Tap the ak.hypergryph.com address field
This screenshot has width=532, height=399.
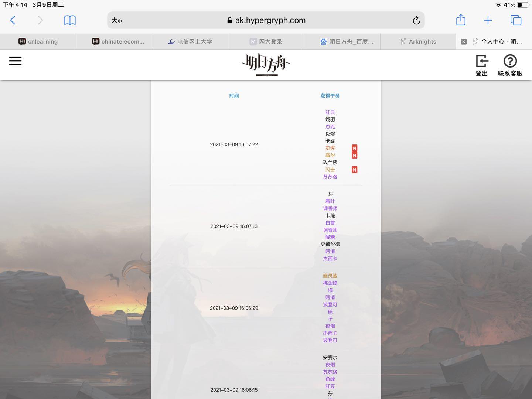266,20
